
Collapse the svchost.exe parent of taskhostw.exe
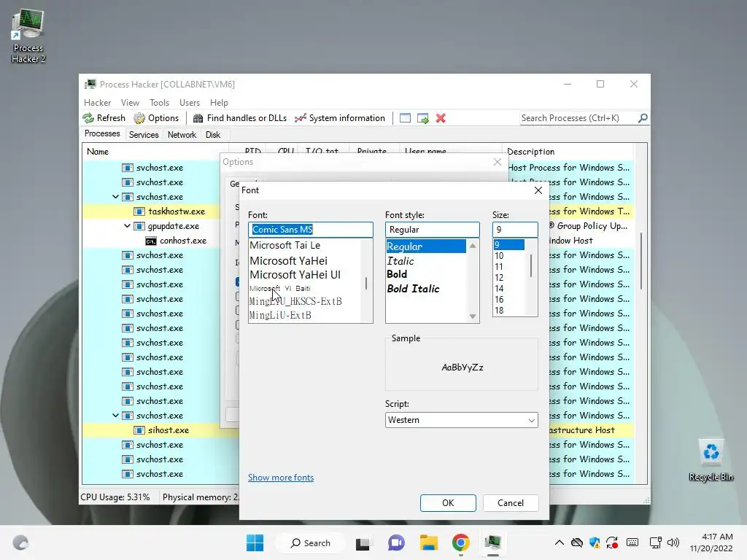(115, 197)
